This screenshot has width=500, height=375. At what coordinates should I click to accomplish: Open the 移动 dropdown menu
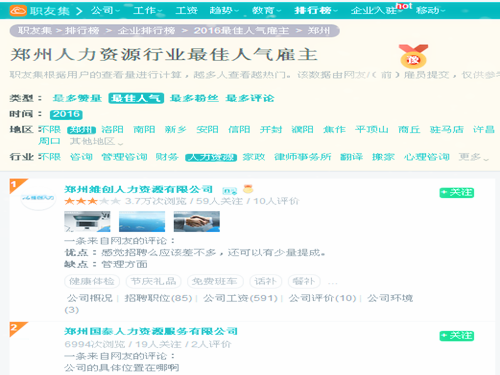[430, 10]
